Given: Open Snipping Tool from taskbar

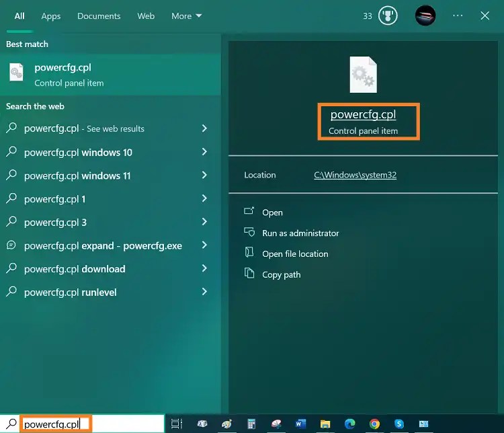Looking at the screenshot, I should pyautogui.click(x=276, y=424).
